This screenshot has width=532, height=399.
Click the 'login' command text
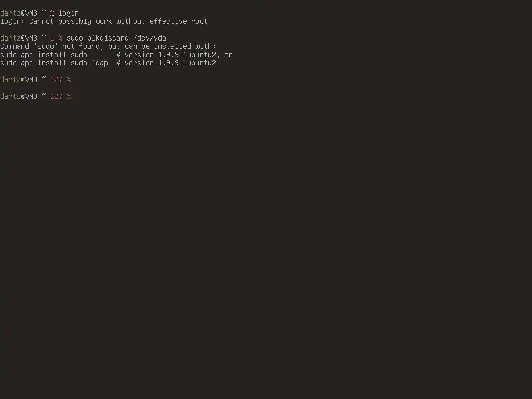tap(69, 13)
